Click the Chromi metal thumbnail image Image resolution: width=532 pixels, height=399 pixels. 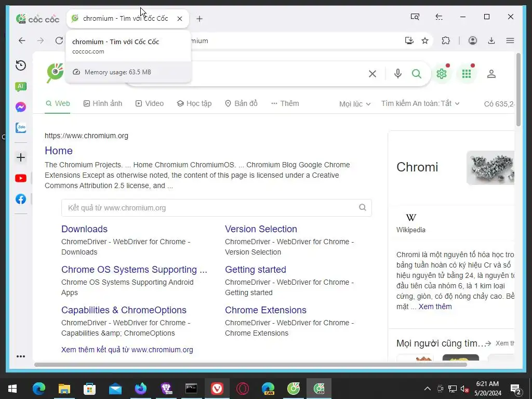point(490,168)
